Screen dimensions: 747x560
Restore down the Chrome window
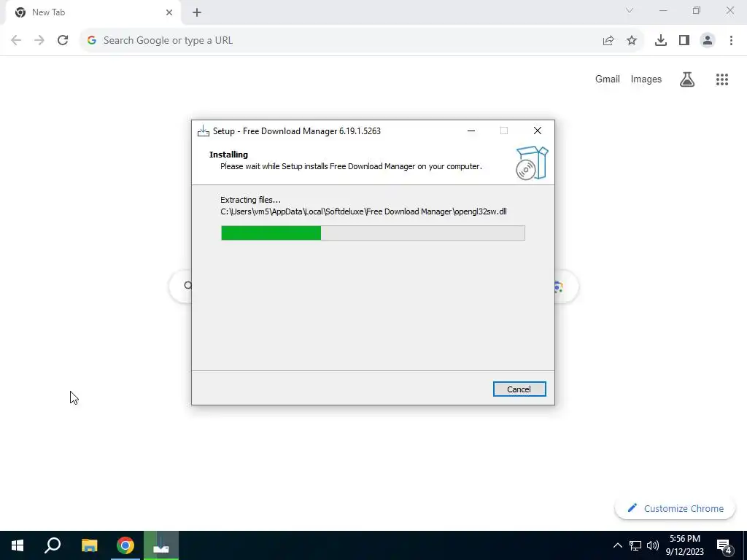[697, 10]
